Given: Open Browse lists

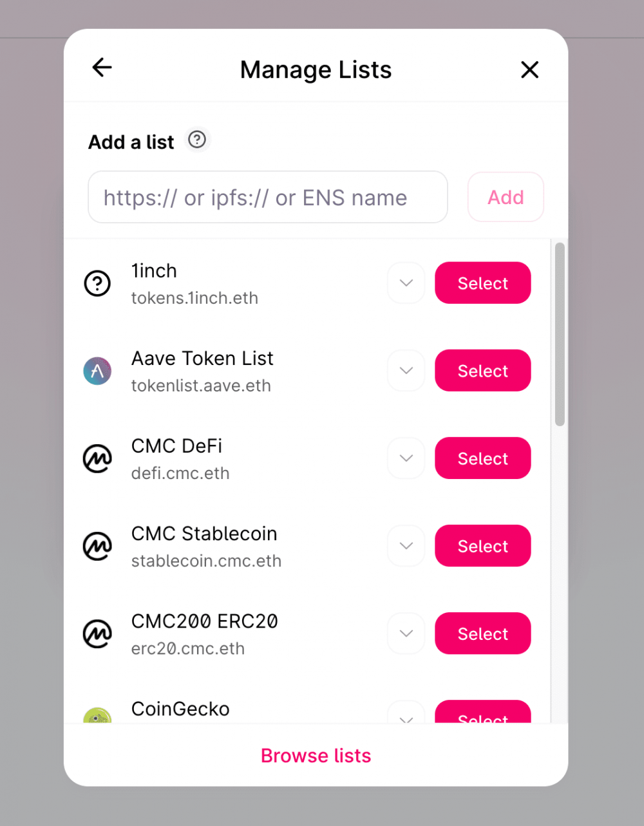Looking at the screenshot, I should tap(316, 755).
